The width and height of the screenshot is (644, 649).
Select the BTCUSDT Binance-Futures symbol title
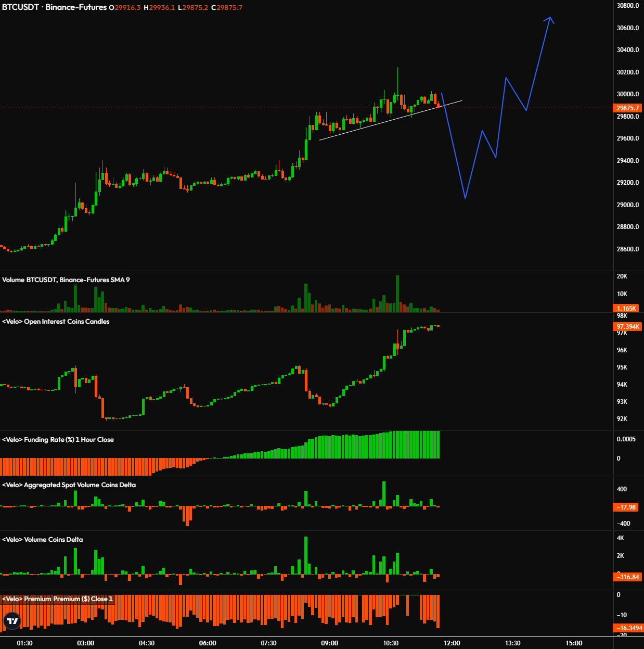(x=54, y=7)
